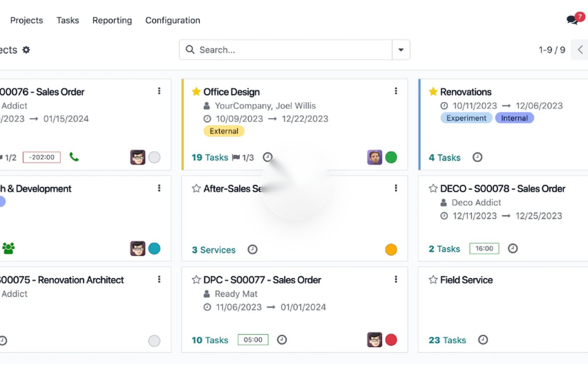Open the three-dot menu on S00075 Renovation Architect card

(159, 279)
